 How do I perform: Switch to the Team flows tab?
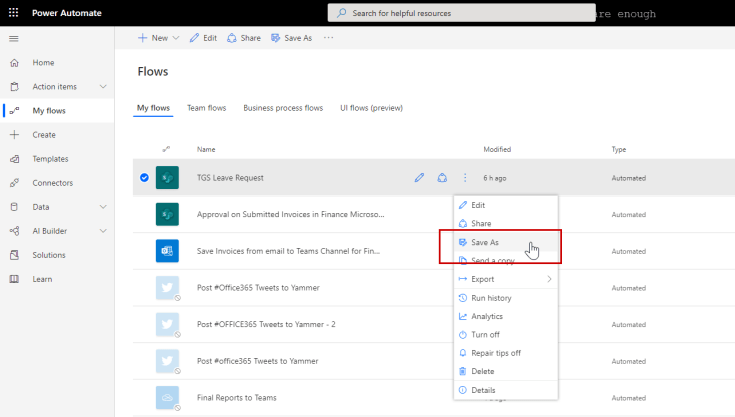(206, 108)
